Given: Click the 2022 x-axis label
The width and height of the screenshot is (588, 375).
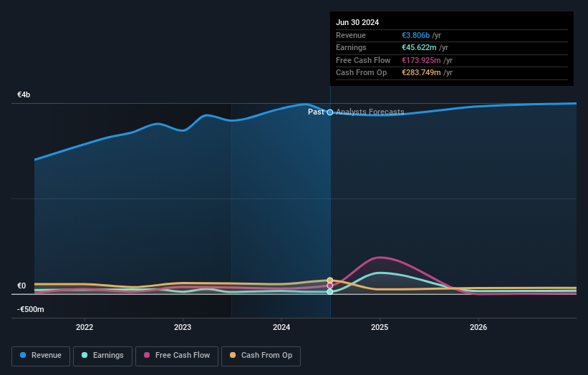Looking at the screenshot, I should pyautogui.click(x=85, y=327).
